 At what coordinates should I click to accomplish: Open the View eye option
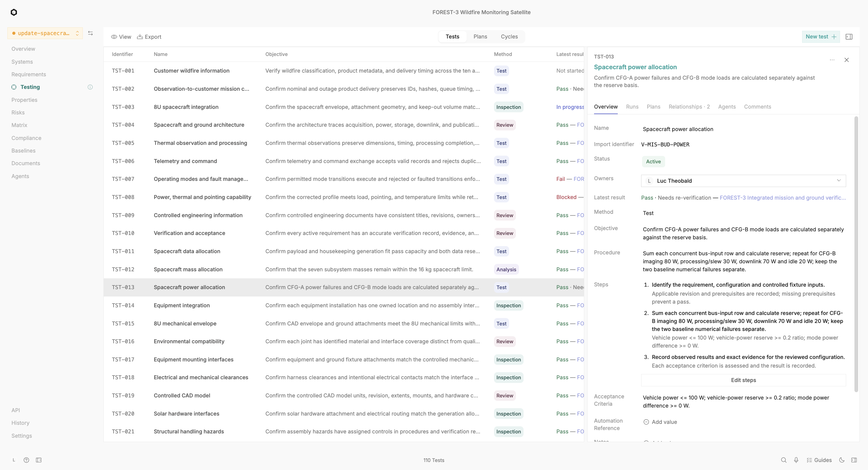121,37
